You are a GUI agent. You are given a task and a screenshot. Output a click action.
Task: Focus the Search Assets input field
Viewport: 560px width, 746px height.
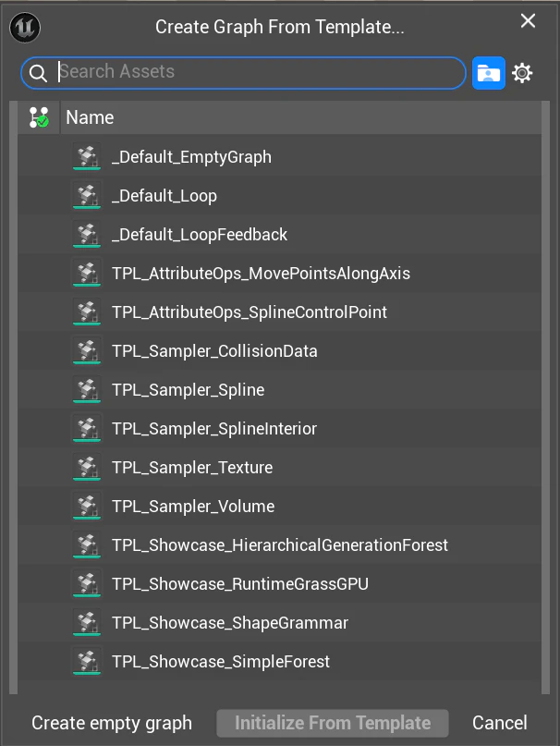243,73
